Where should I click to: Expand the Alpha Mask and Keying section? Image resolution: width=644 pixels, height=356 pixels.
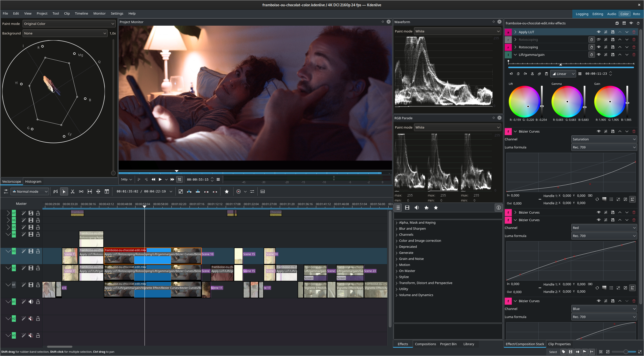[x=397, y=222]
